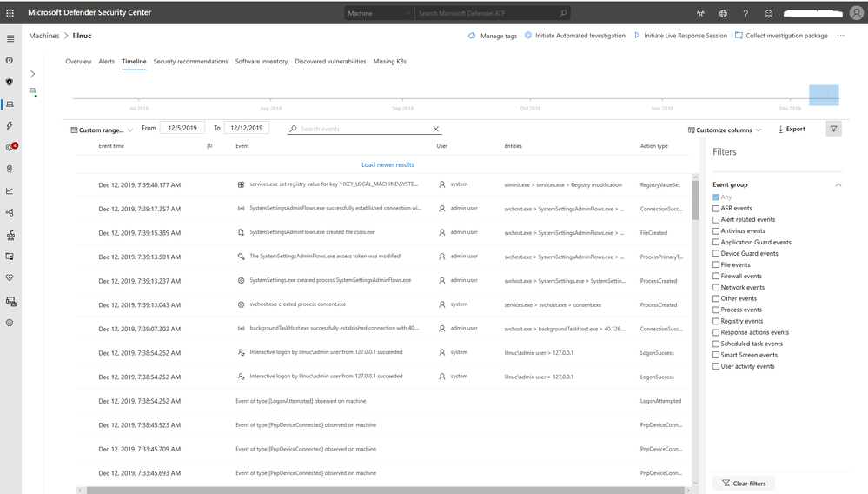Open the feedback smiley icon
This screenshot has width=868, height=494.
[x=768, y=13]
